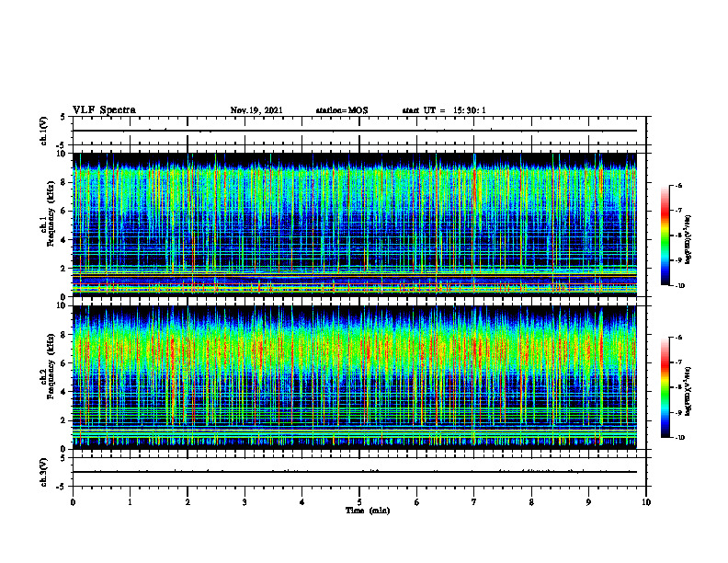Click the date "Nov.19, 2021" in header
The width and height of the screenshot is (728, 563).
point(256,110)
